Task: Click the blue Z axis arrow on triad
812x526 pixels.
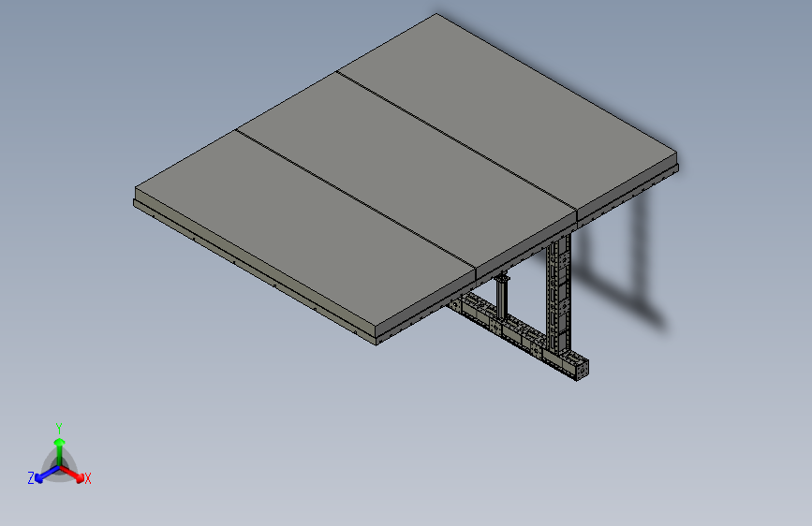Action: point(48,474)
